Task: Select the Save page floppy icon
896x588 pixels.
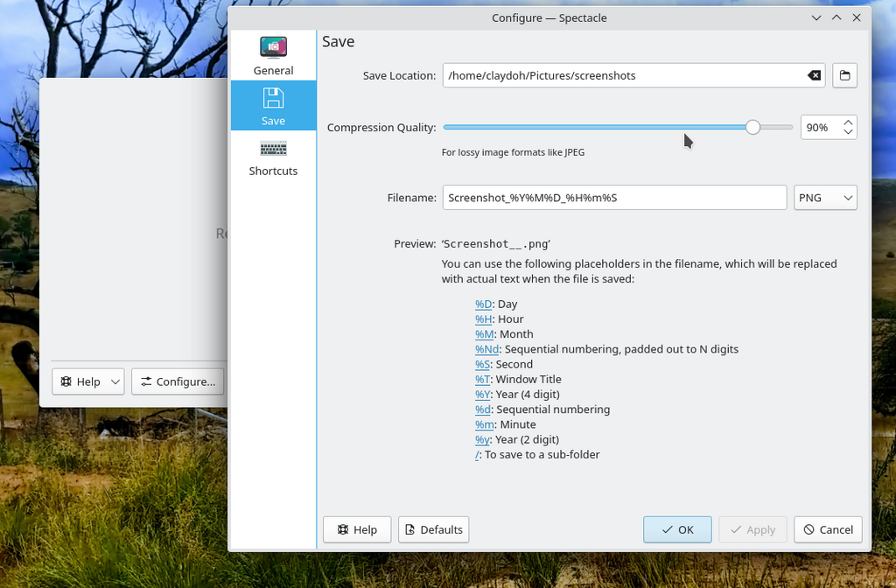Action: tap(273, 97)
